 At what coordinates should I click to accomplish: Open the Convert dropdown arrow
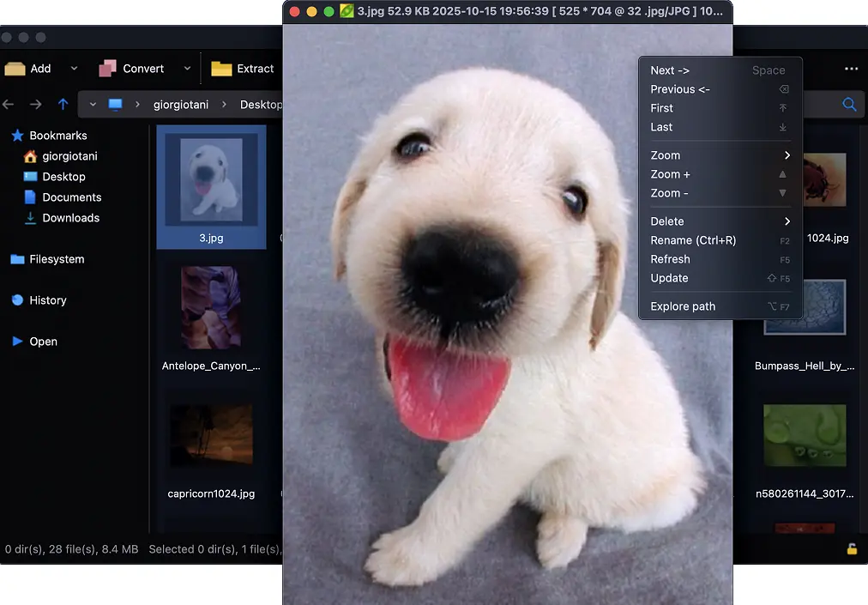click(187, 69)
